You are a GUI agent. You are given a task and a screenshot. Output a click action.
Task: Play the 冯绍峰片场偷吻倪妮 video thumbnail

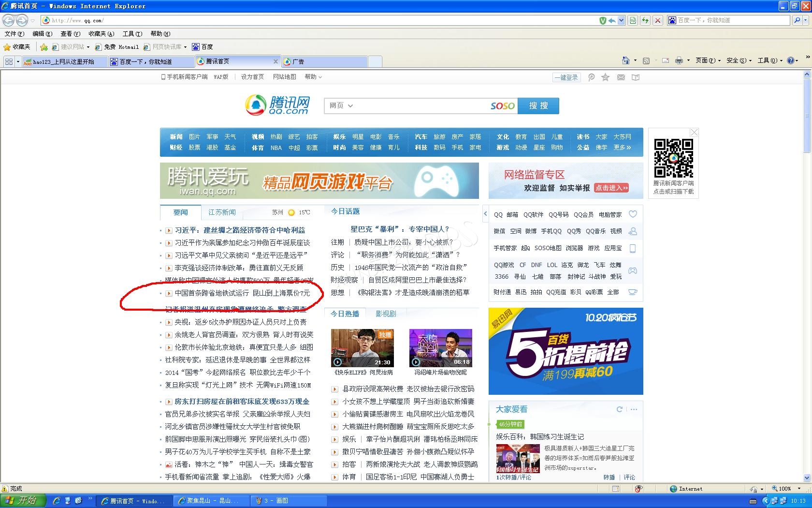coord(440,348)
